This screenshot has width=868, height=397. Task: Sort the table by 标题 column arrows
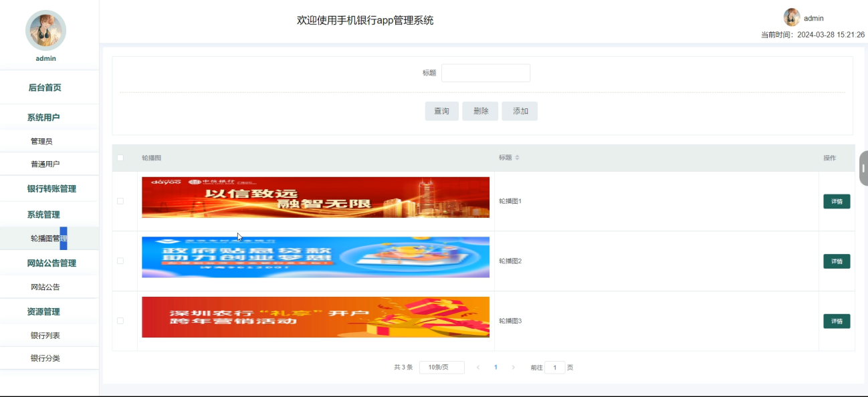tap(517, 158)
